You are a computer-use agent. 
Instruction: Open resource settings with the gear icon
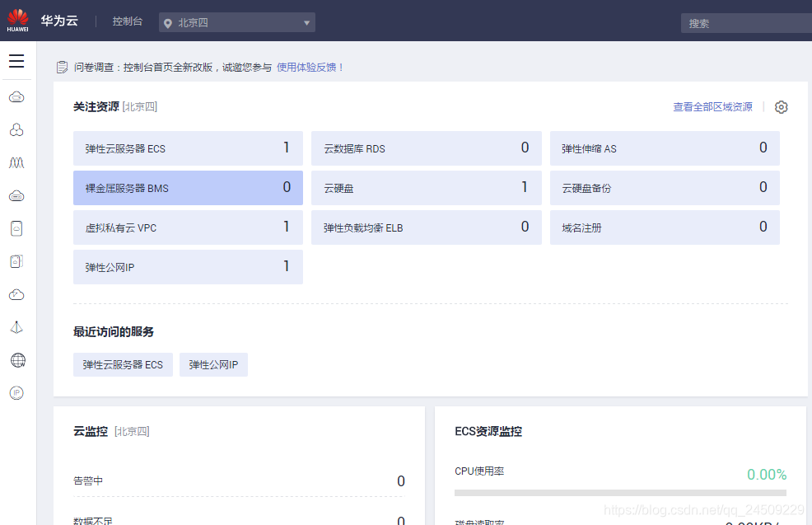click(x=781, y=107)
